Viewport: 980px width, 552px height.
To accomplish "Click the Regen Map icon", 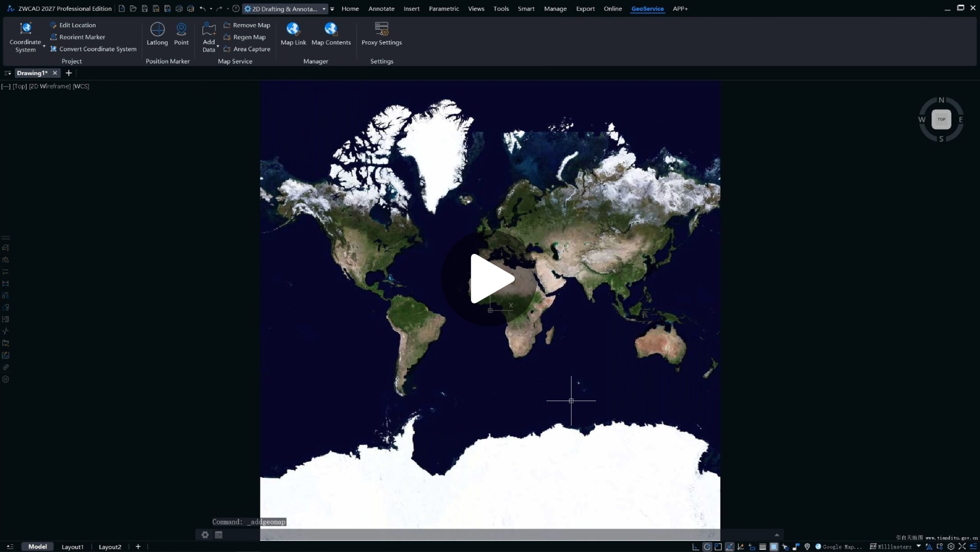I will click(227, 37).
